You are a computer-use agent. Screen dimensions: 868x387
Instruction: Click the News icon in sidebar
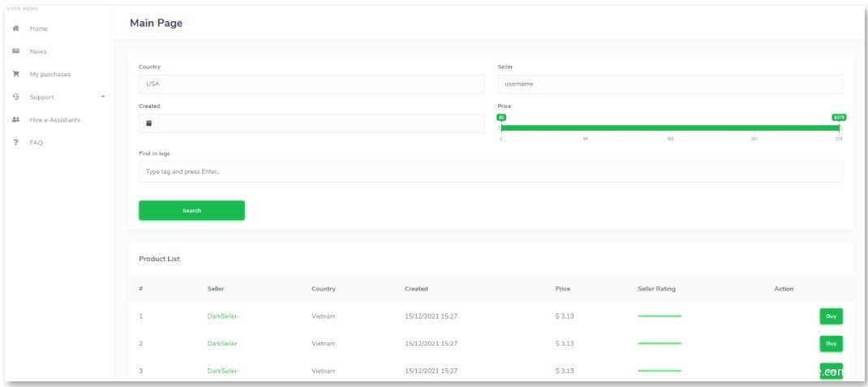point(15,51)
